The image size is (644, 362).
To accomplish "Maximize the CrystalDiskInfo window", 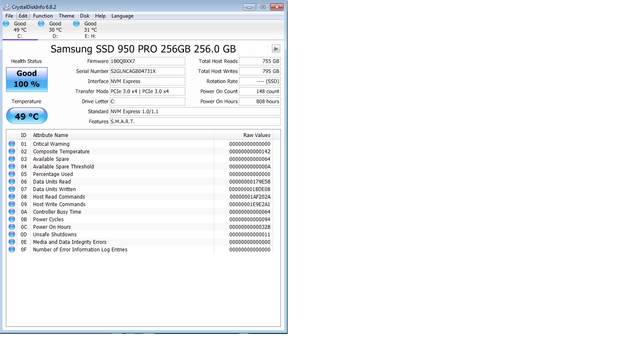I will coord(263,7).
